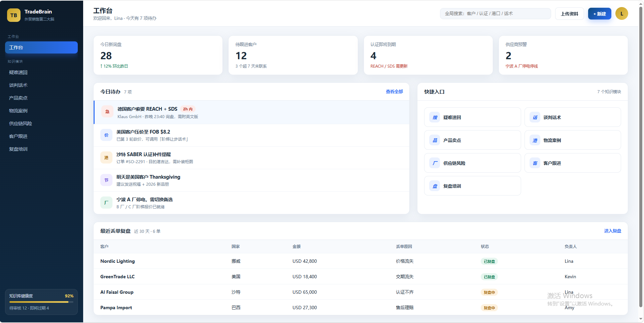Open 谈判话术 in the sidebar
644x323 pixels.
(41, 85)
